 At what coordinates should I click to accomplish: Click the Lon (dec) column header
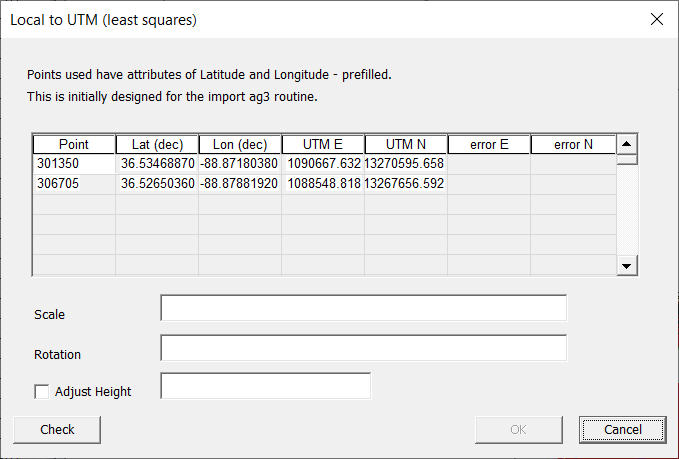point(240,145)
